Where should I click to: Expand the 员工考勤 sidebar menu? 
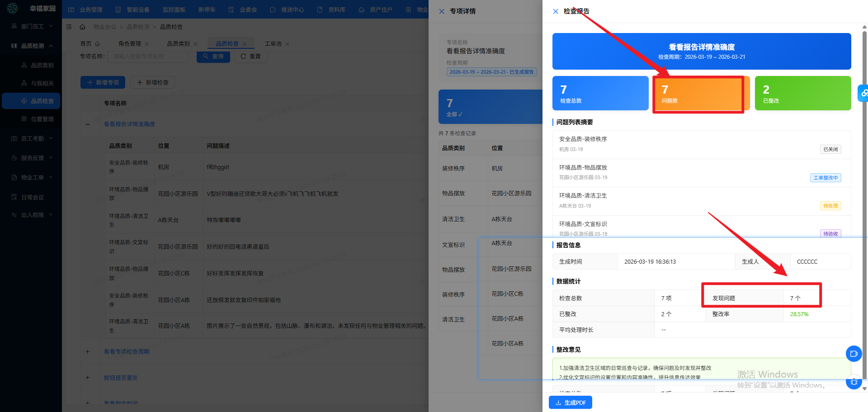32,139
